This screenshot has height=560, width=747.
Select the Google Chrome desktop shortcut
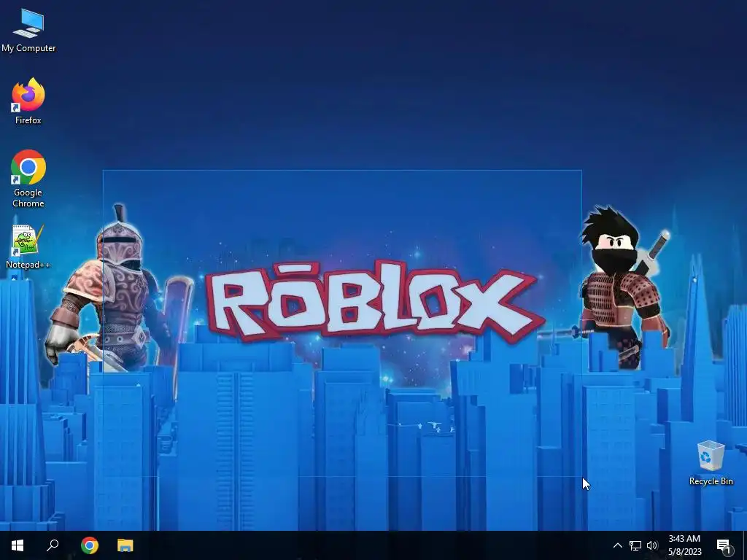[x=28, y=179]
